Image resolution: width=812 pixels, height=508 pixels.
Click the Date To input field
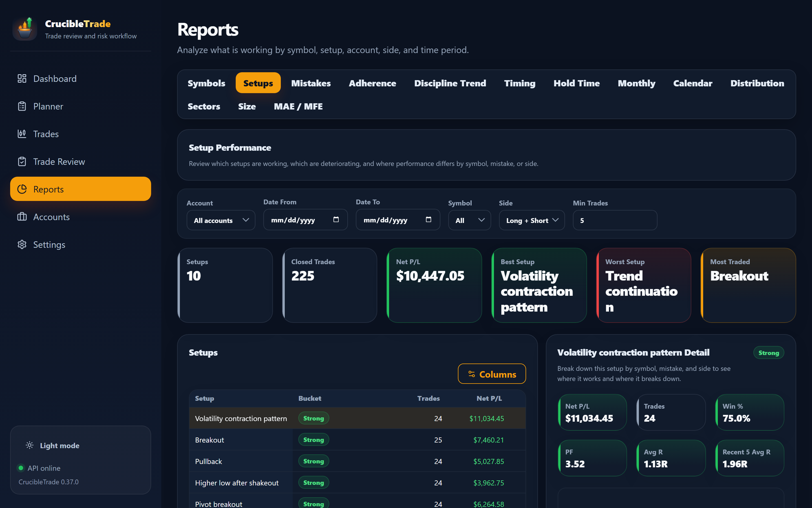(x=398, y=220)
